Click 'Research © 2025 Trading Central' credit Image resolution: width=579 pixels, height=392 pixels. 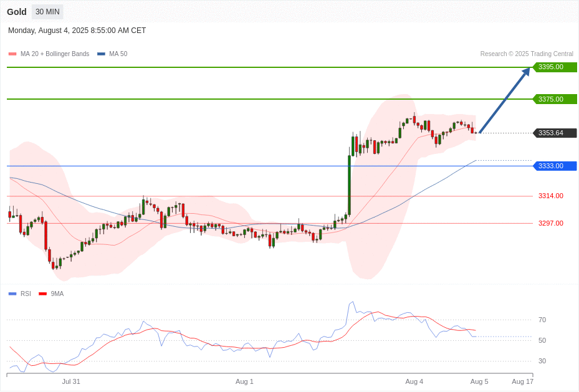coord(527,54)
